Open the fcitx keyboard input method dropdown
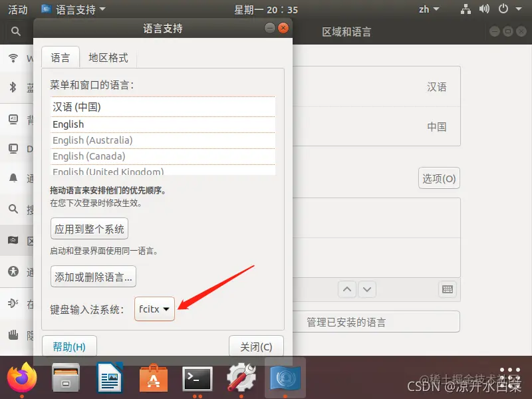The width and height of the screenshot is (532, 399). click(x=154, y=309)
